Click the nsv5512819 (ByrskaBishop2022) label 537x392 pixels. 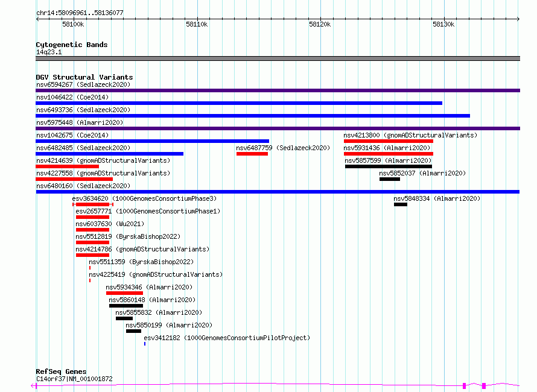pos(128,236)
